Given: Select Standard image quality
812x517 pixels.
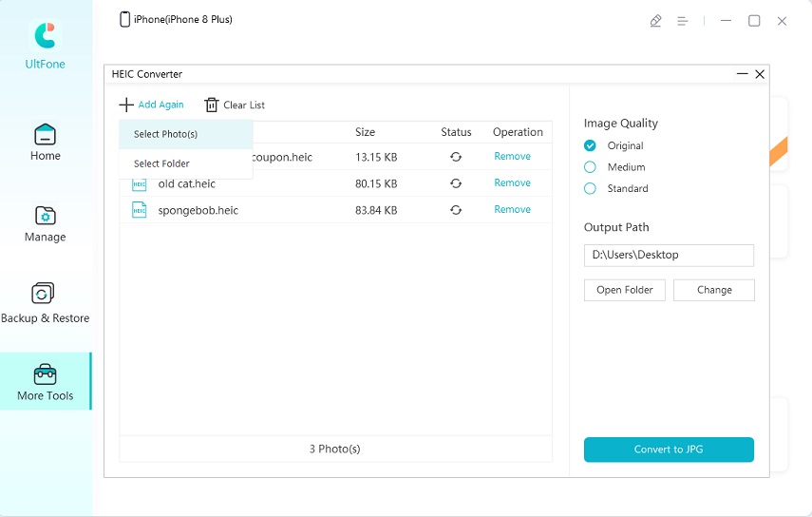Looking at the screenshot, I should (590, 188).
